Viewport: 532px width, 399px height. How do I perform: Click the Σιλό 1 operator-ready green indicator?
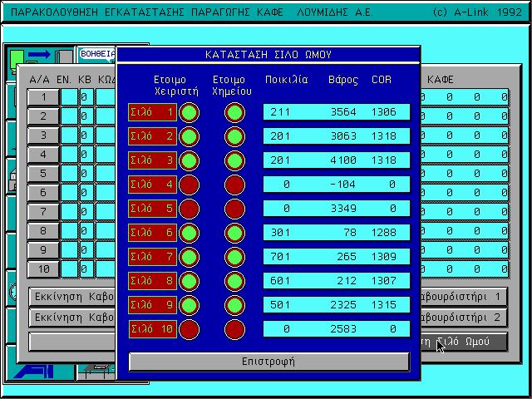[190, 112]
